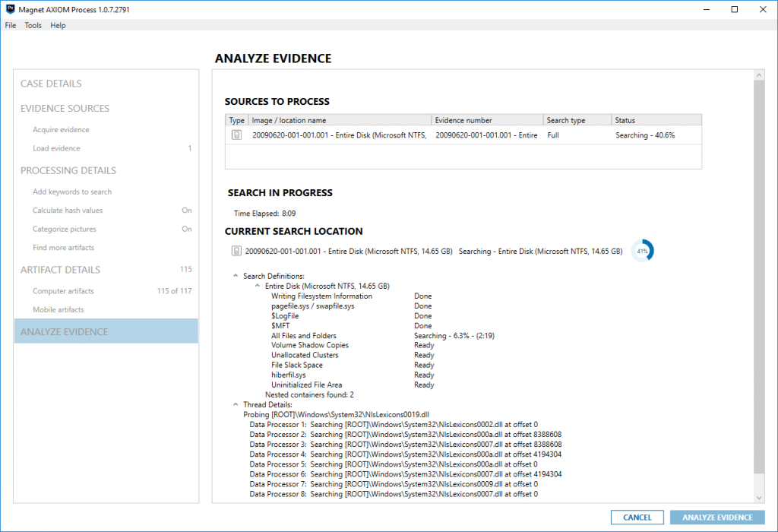778x532 pixels.
Task: Open Categorize pictures step
Action: (x=65, y=229)
